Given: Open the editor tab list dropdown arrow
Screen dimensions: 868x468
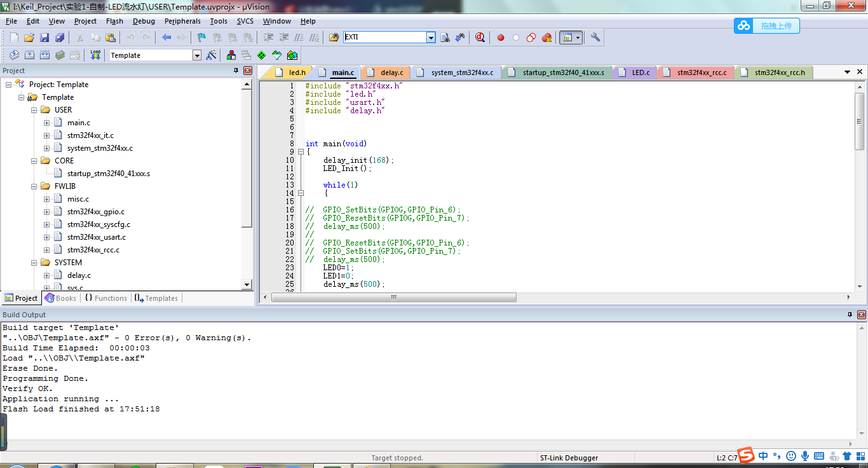Looking at the screenshot, I should (847, 72).
